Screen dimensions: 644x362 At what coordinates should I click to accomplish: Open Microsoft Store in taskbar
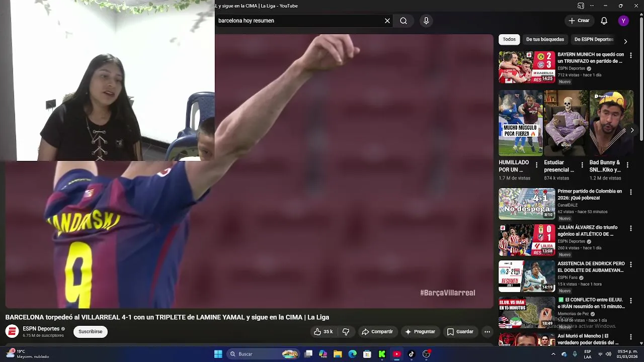pyautogui.click(x=367, y=354)
